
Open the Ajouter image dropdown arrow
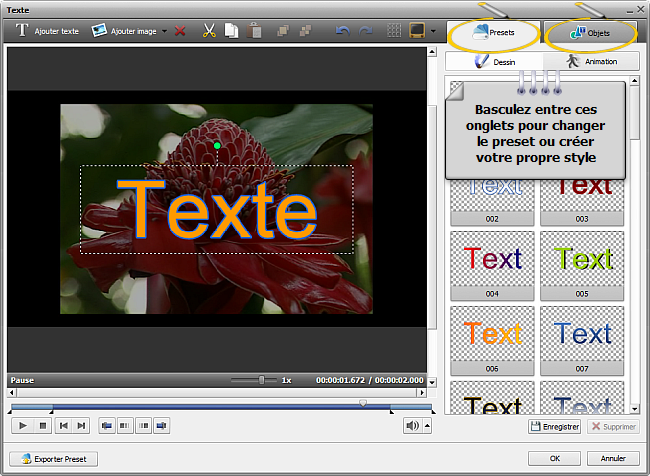click(164, 31)
